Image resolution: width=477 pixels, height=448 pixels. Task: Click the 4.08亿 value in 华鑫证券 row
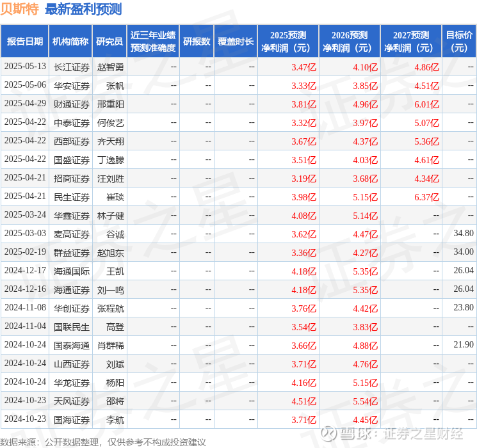303,216
